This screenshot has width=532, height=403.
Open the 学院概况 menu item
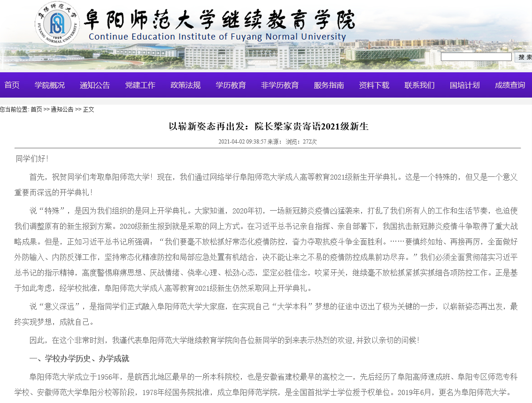click(50, 85)
